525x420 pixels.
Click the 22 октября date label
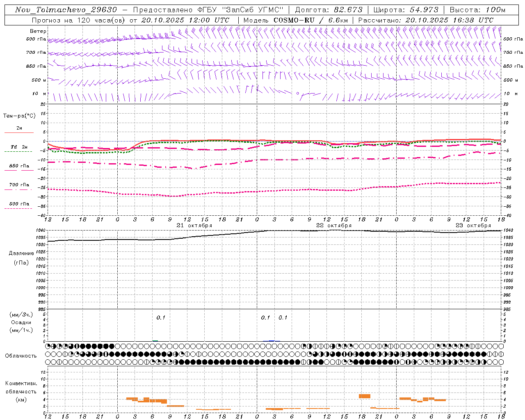pos(334,226)
